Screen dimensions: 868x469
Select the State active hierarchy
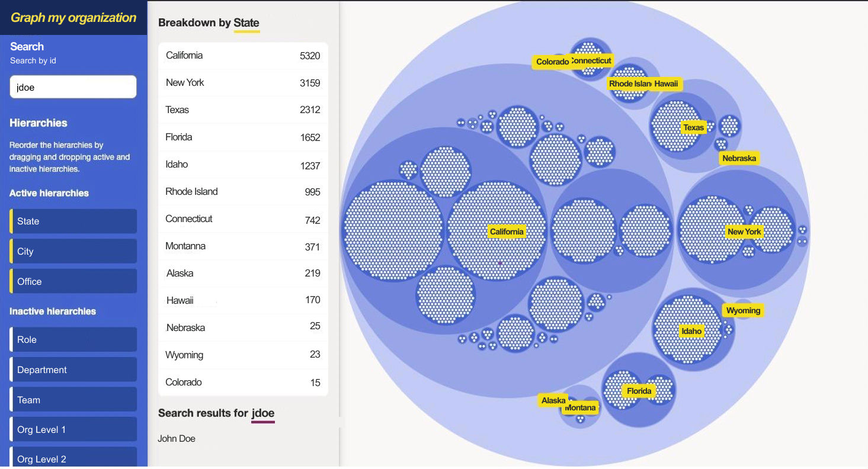coord(73,221)
